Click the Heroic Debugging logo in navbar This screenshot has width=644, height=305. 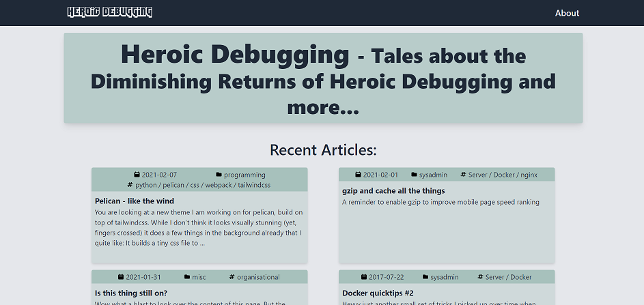coord(110,12)
